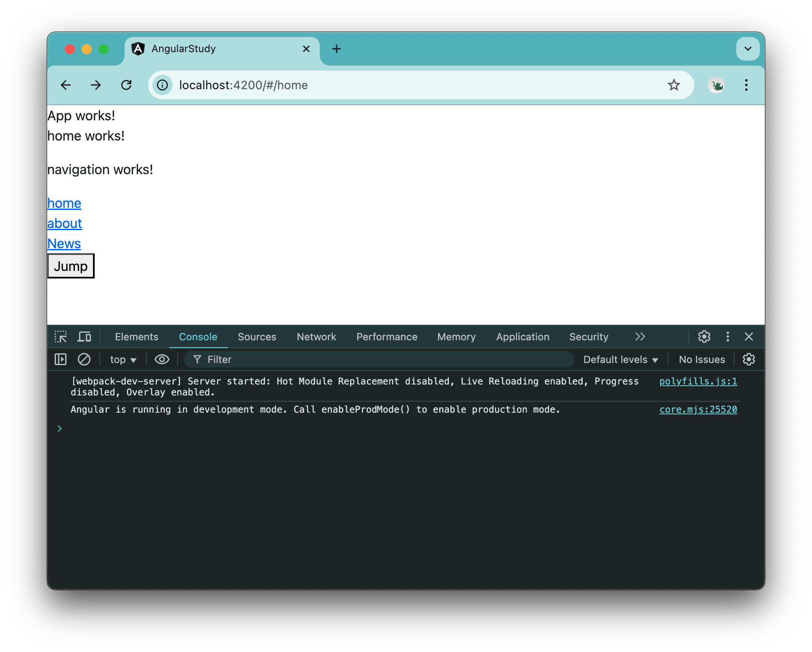Select the device toolbar icon
This screenshot has width=812, height=652.
point(85,336)
